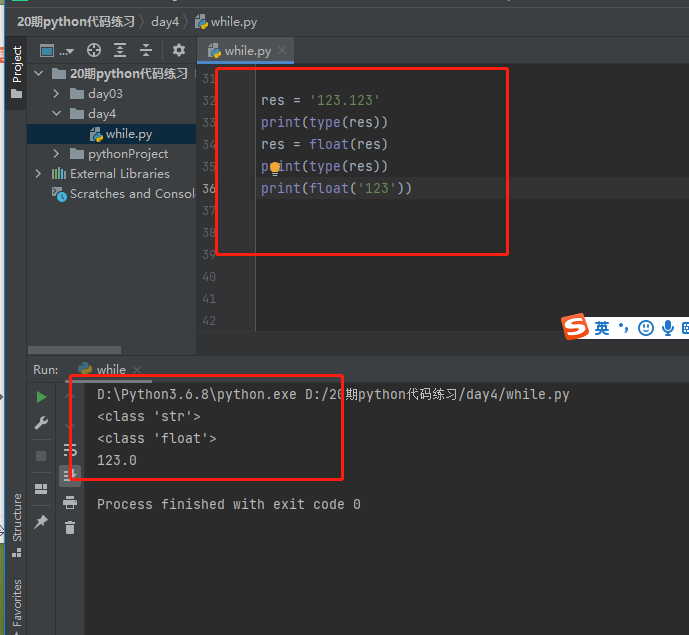Clear console output with trash icon
The height and width of the screenshot is (635, 689).
pyautogui.click(x=70, y=527)
